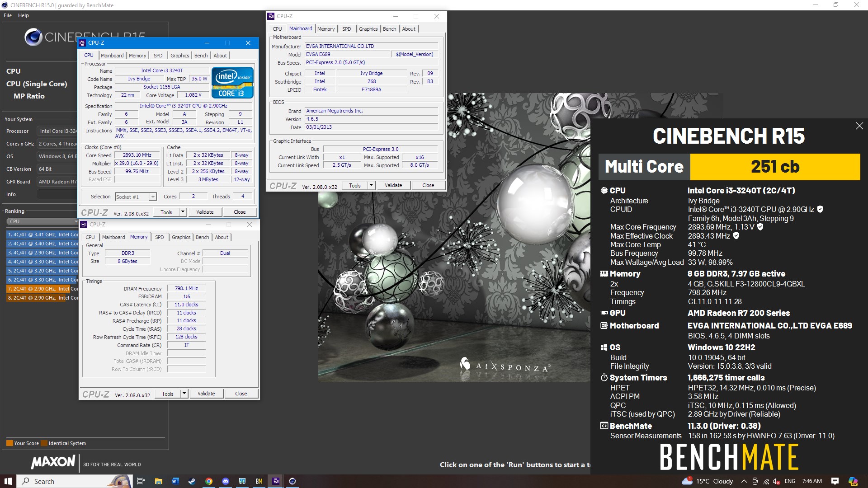Viewport: 868px width, 488px height.
Task: Click the Tools button in the CPU-Z Memory window
Action: (x=168, y=394)
